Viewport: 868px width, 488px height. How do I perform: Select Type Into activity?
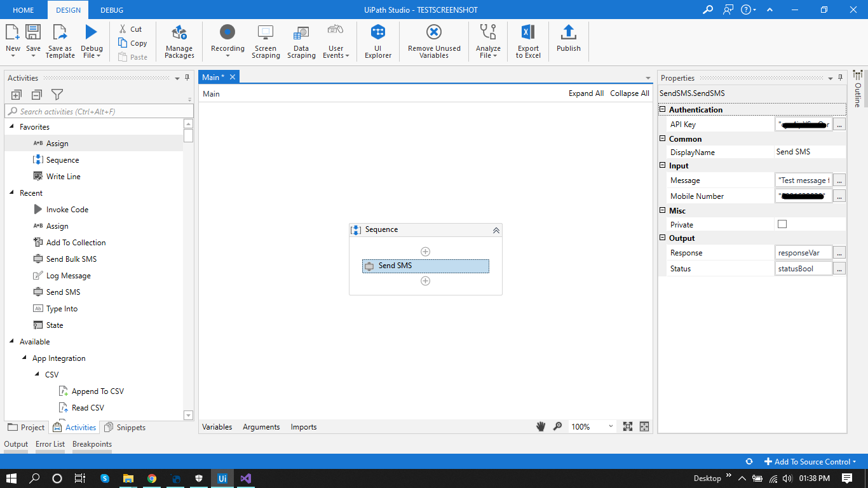click(55, 309)
